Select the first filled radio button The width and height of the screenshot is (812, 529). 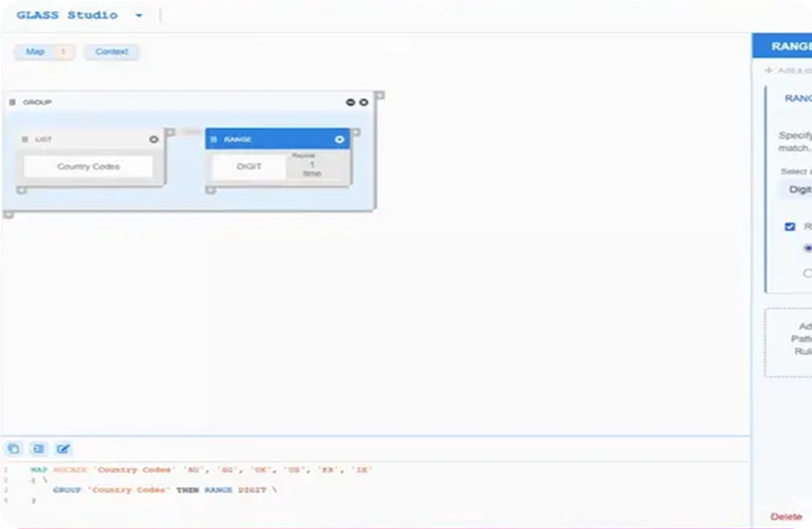coord(808,248)
